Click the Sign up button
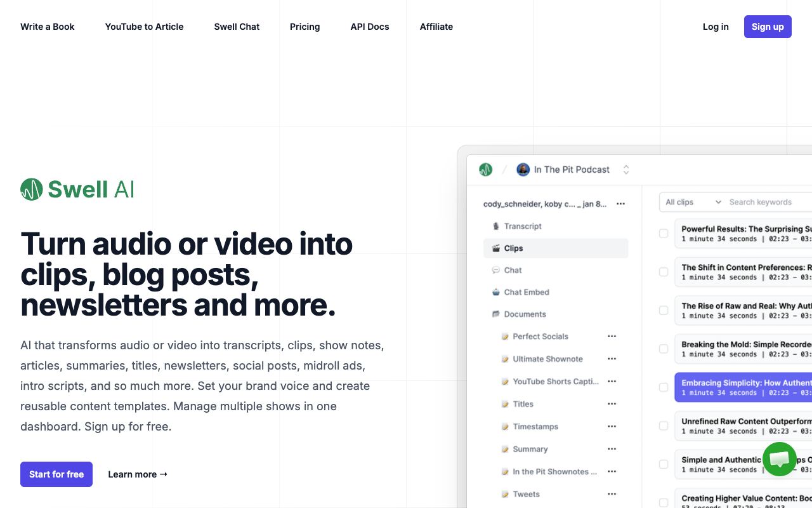812x508 pixels. [768, 27]
